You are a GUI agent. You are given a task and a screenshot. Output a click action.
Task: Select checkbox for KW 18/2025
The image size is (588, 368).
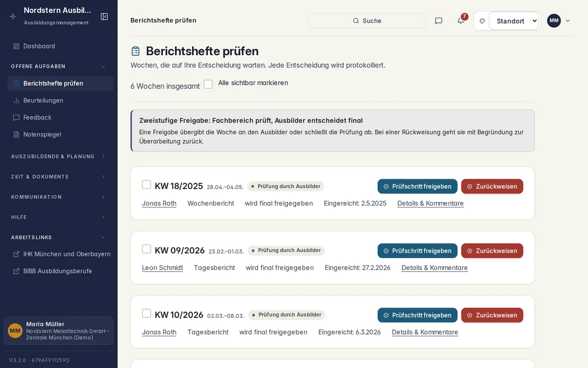[147, 184]
